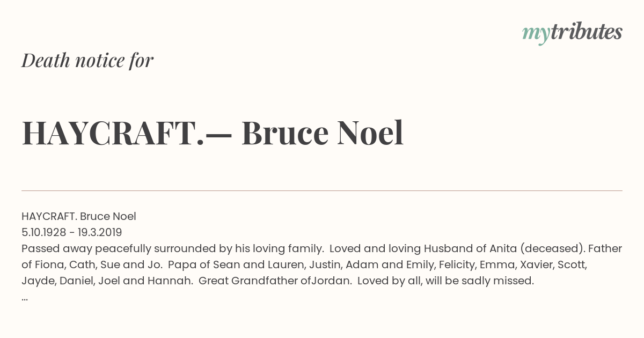644x338 pixels.
Task: Click "tributes" portion of the logo
Action: coord(586,32)
